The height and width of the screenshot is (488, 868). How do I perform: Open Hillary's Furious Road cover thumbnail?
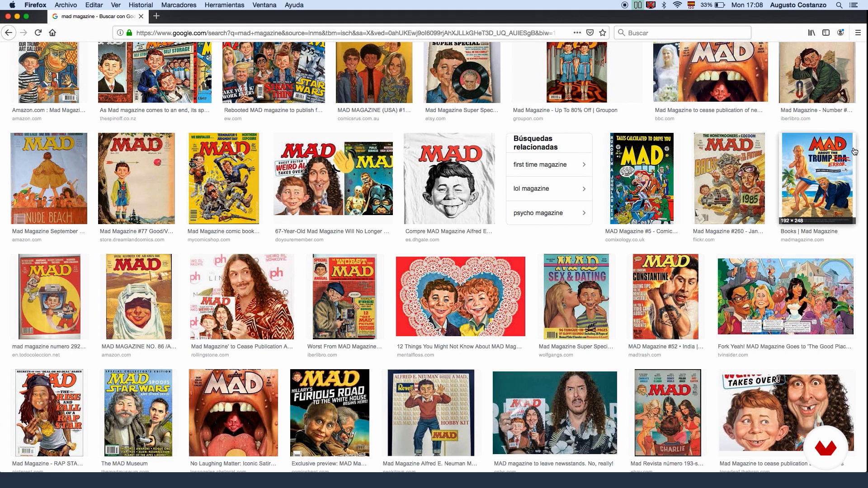pos(330,413)
